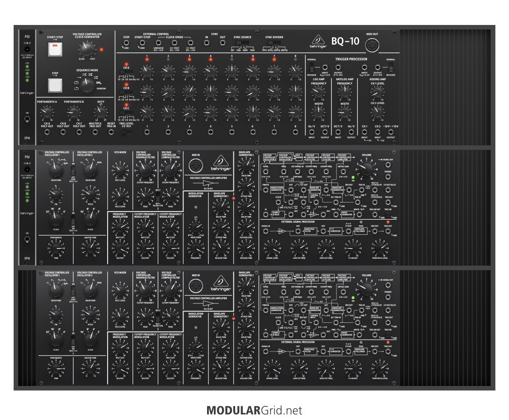Click the CH A step 1 knob
The image size is (509, 420).
147,71
